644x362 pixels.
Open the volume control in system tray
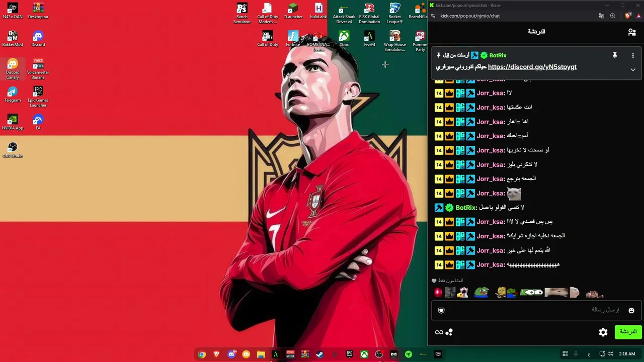click(610, 354)
